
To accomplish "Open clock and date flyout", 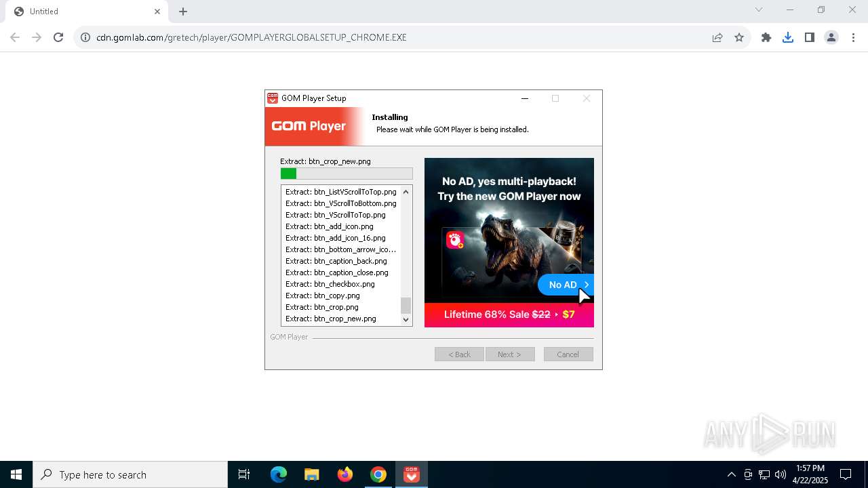I will click(810, 474).
